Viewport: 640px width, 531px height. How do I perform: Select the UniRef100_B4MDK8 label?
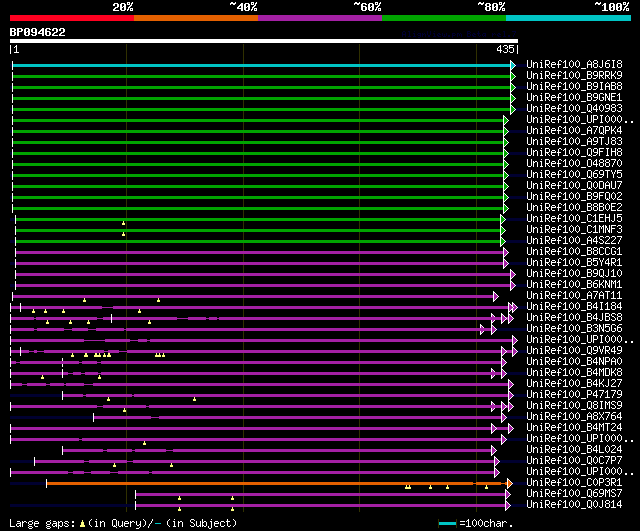574,373
